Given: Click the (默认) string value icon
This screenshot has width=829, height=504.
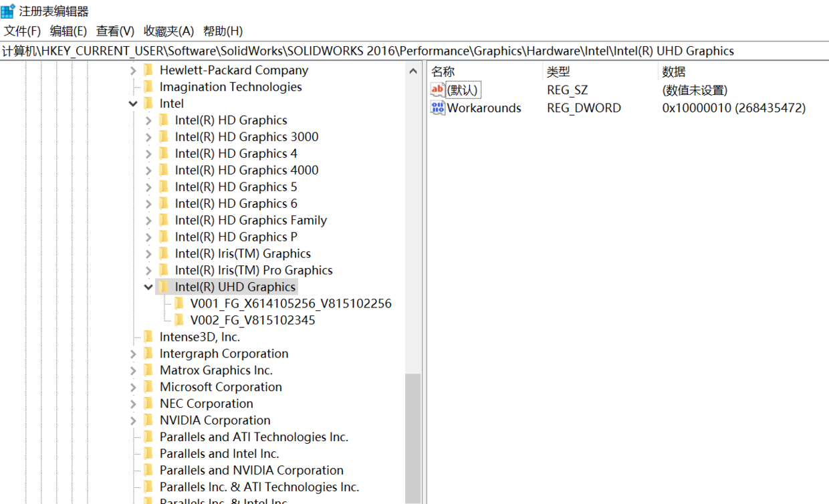Looking at the screenshot, I should (438, 90).
